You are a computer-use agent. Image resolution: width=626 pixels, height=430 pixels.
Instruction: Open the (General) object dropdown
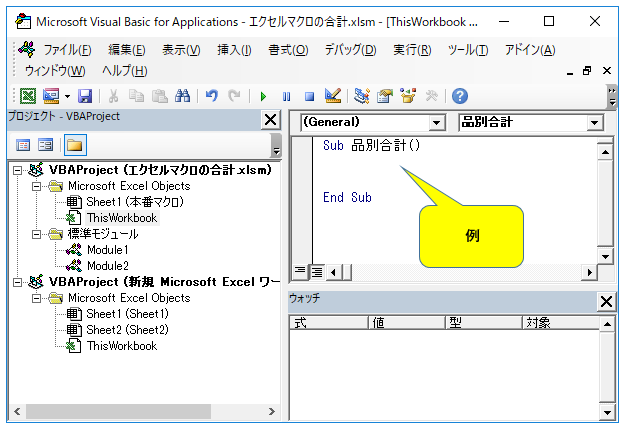(x=436, y=123)
